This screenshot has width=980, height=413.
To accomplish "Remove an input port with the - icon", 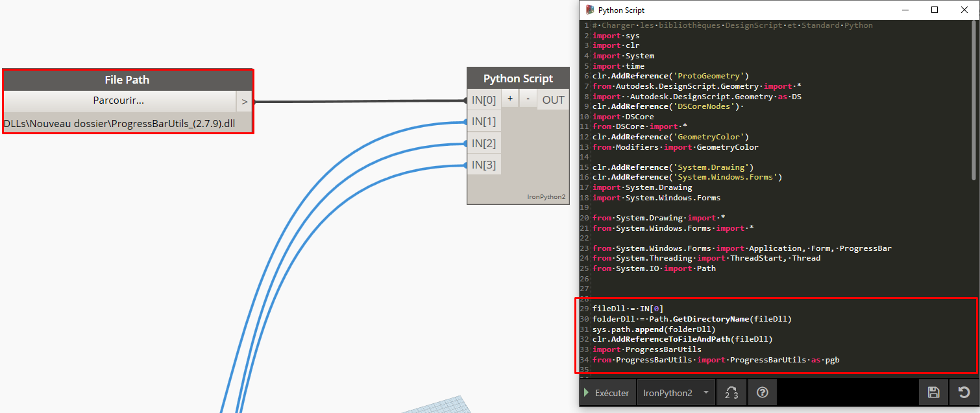I will tap(528, 99).
